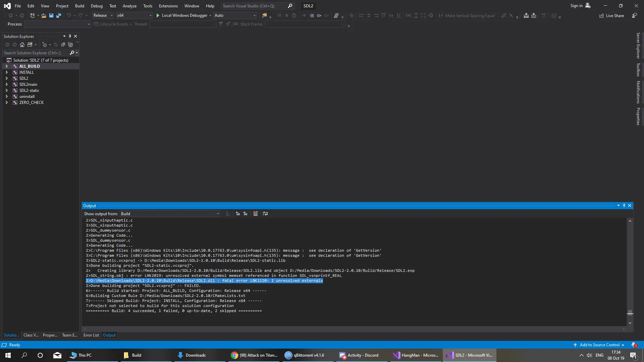644x362 pixels.
Task: Start Local Windows Debugger play icon
Action: 158,15
